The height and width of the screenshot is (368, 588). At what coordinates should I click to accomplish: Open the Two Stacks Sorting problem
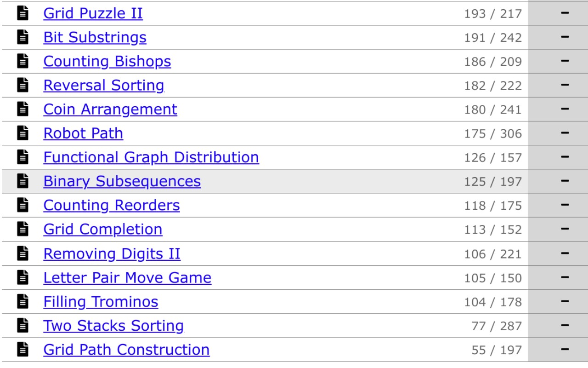113,326
